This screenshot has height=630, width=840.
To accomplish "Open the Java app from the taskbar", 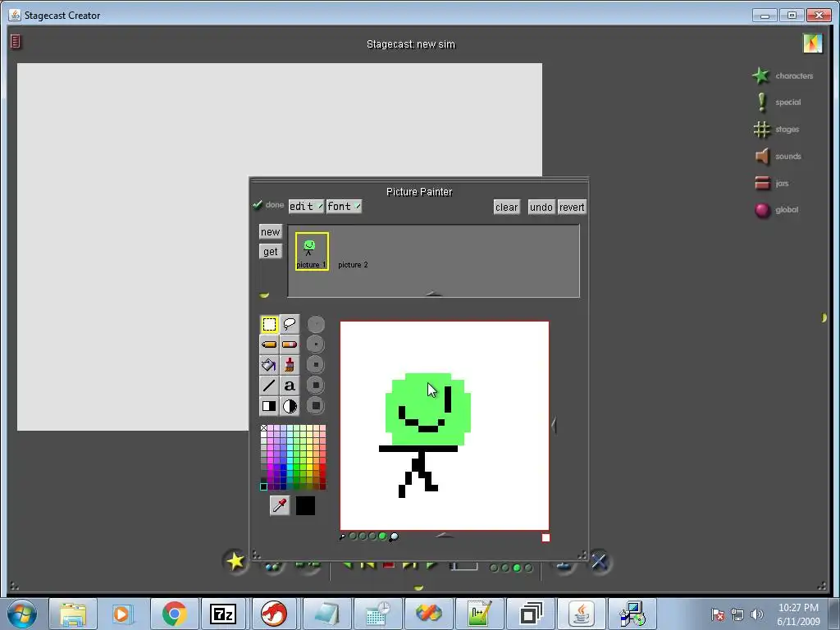I will click(x=582, y=614).
